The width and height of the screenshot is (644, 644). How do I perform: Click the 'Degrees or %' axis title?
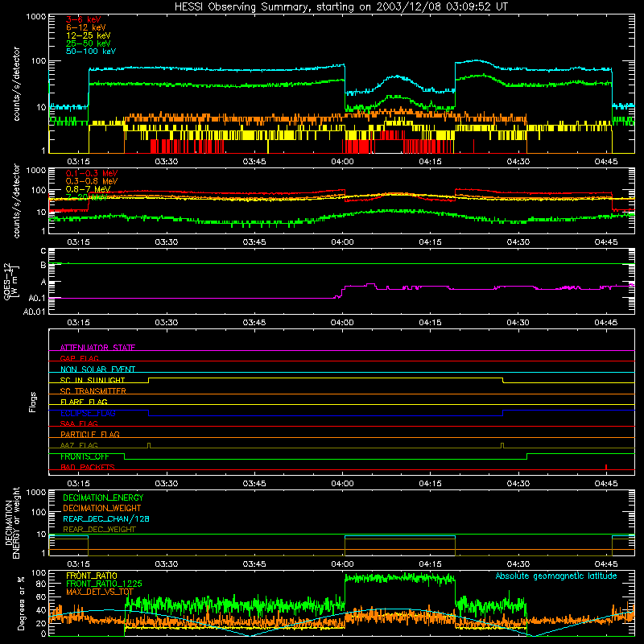[x=21, y=603]
